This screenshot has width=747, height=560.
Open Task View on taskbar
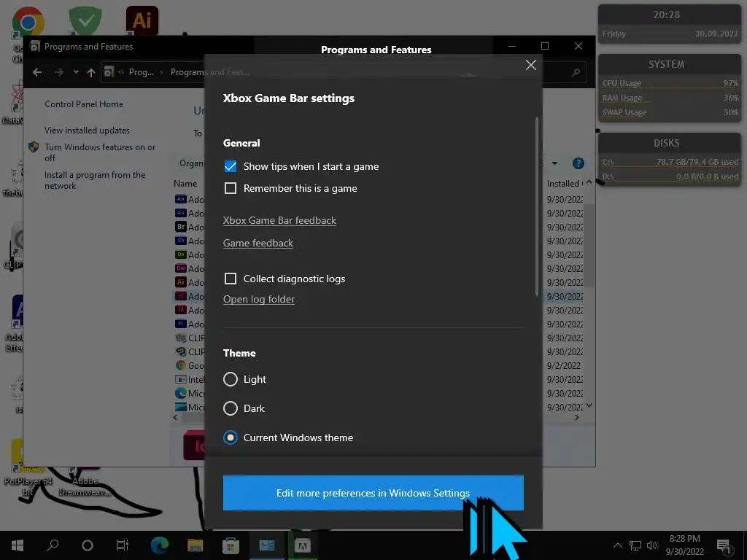click(123, 545)
